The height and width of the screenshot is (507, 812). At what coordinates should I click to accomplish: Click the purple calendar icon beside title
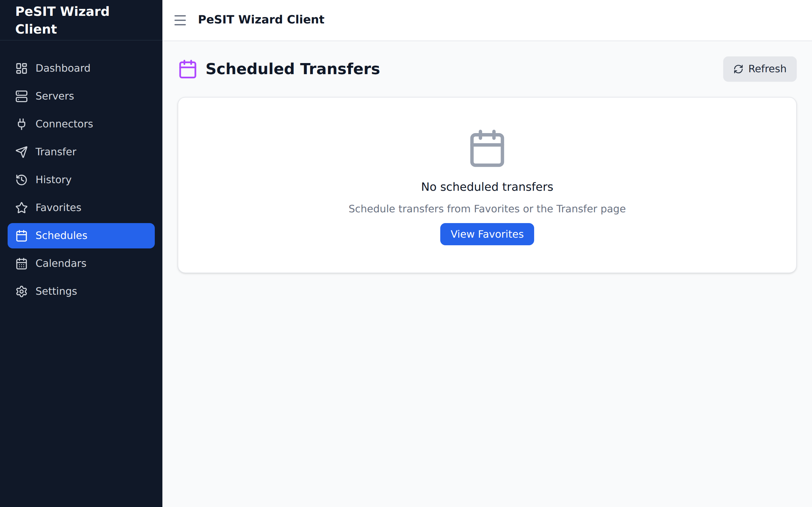187,69
